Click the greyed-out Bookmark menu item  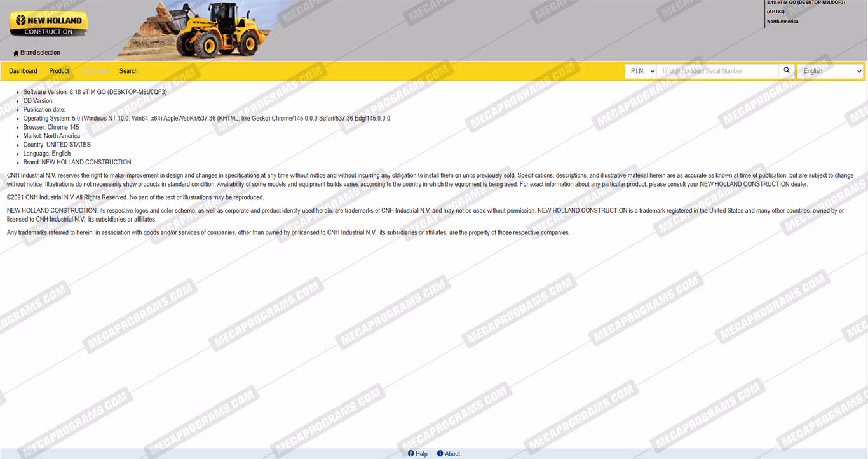(94, 71)
